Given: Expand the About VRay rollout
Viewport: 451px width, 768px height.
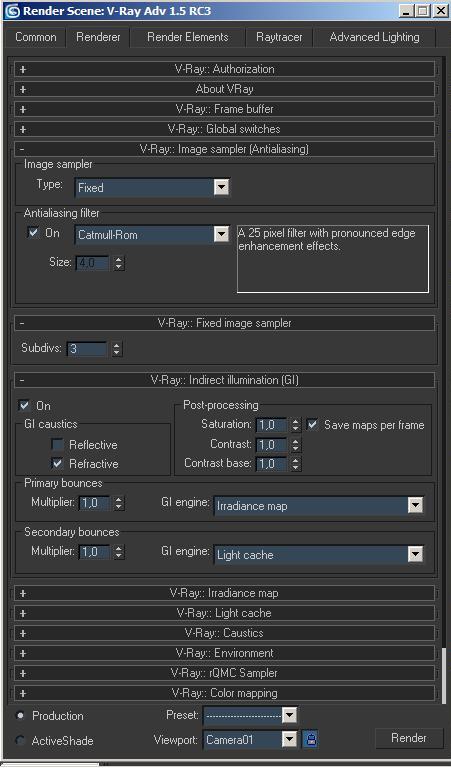Looking at the screenshot, I should click(x=224, y=89).
